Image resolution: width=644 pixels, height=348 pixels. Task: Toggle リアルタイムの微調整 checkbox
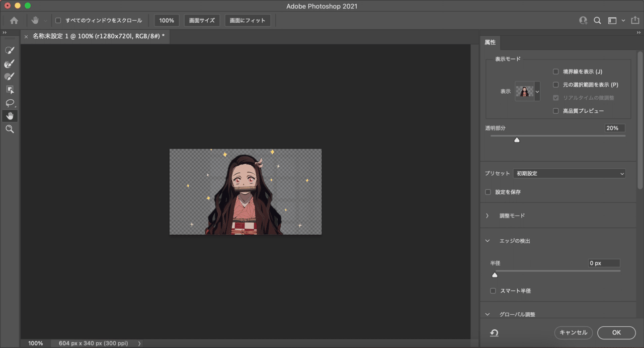(x=556, y=98)
